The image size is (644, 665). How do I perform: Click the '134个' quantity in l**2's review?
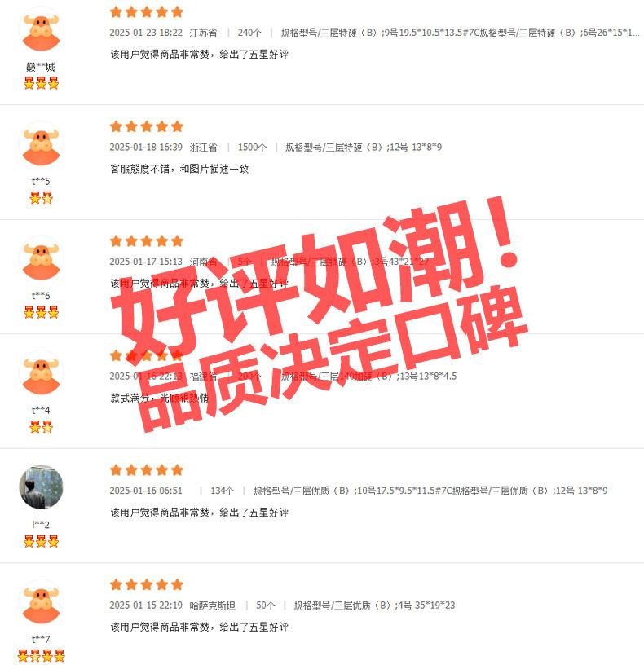coord(222,491)
